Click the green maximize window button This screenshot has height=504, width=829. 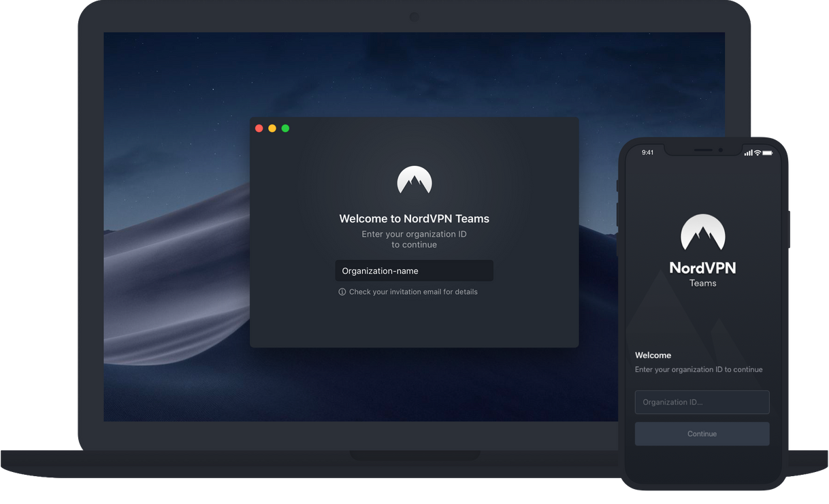pyautogui.click(x=285, y=129)
